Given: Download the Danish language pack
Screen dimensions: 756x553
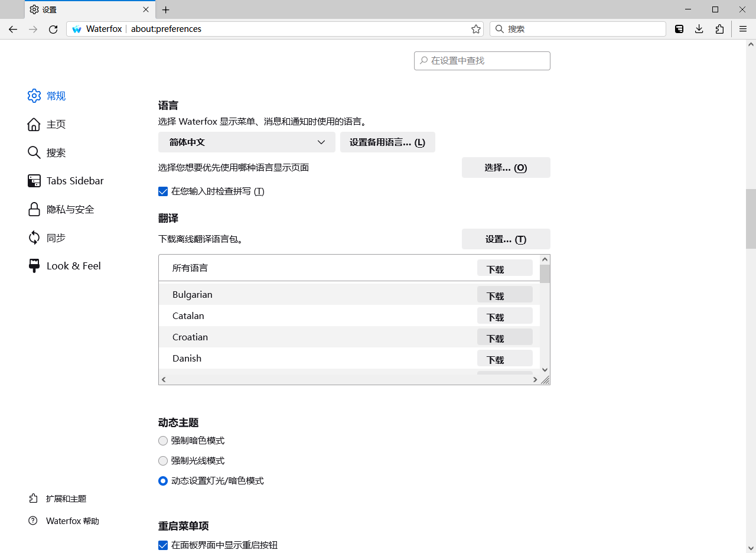Looking at the screenshot, I should [x=505, y=359].
